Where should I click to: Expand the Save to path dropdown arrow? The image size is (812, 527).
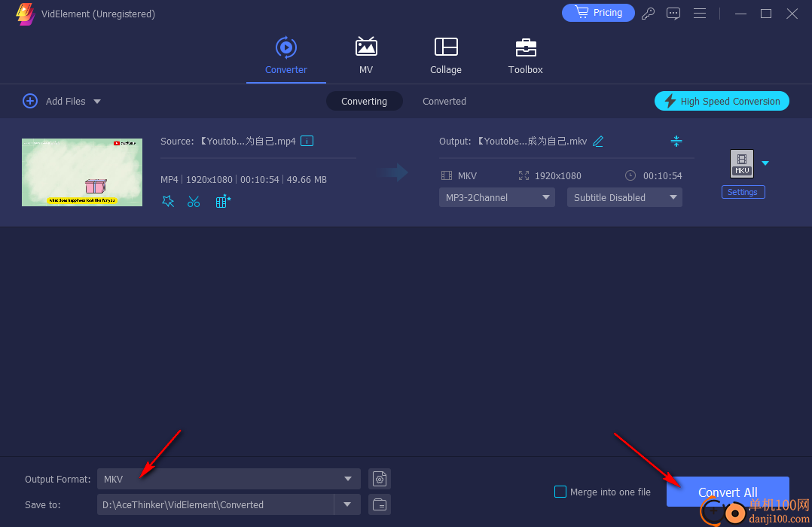click(x=347, y=504)
